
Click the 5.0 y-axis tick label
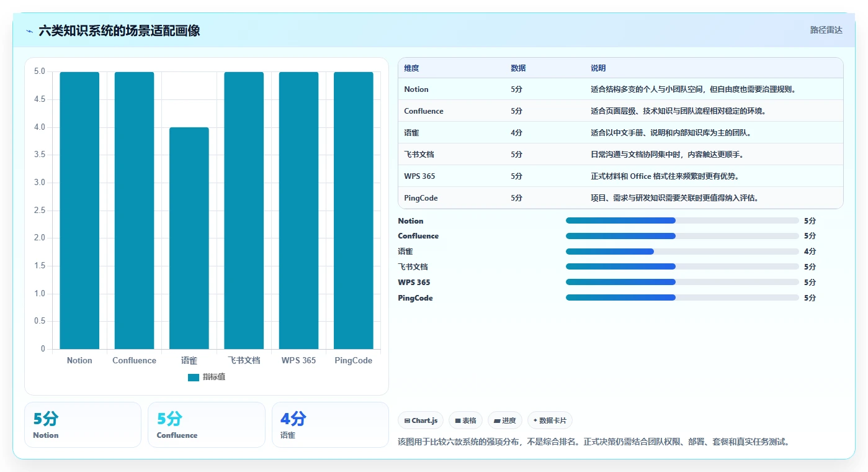tap(40, 71)
